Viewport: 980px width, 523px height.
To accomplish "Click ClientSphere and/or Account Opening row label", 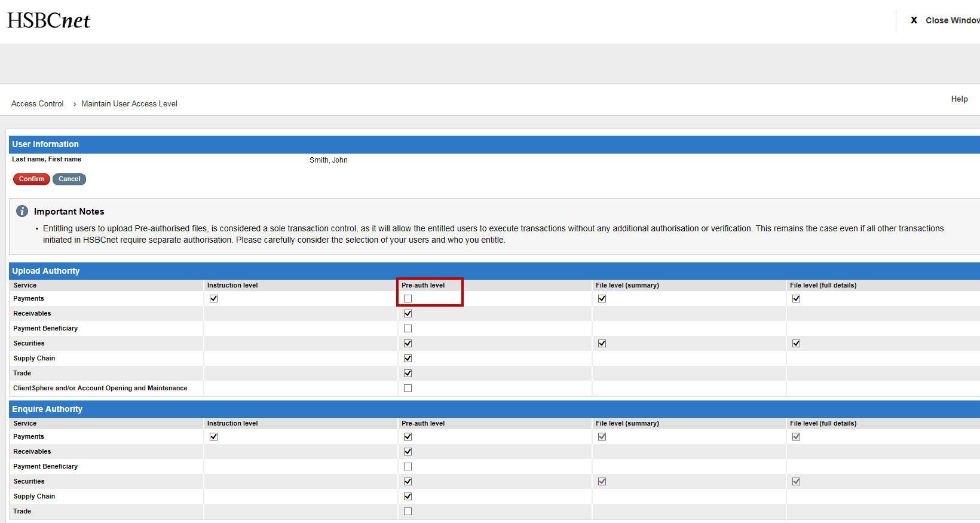I will [100, 388].
